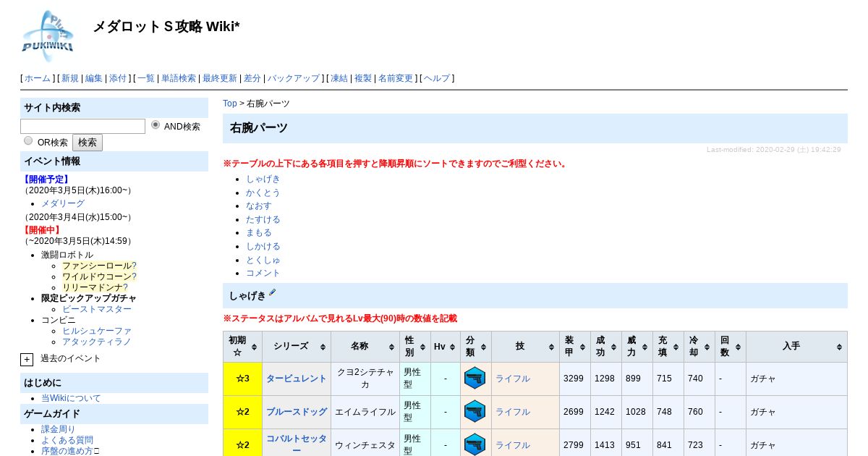Screen dimensions: 868x456
Task: Open タービュレント series link in table
Action: [x=297, y=379]
